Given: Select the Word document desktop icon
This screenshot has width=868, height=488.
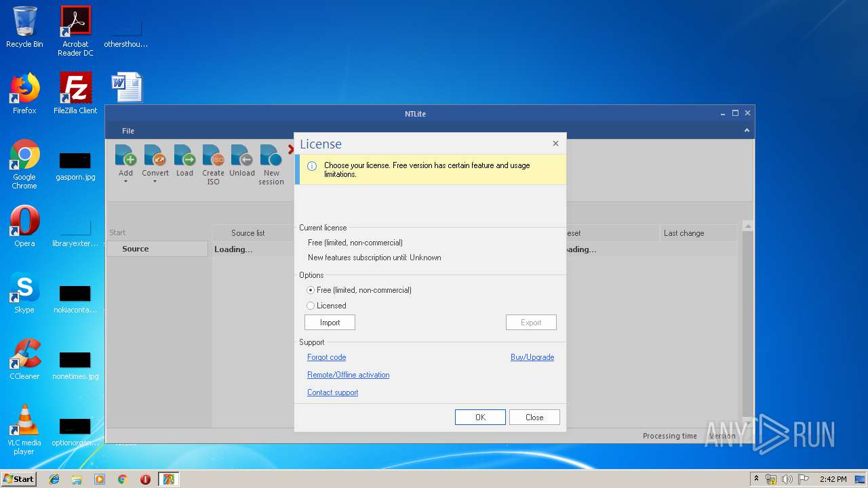Looking at the screenshot, I should click(127, 87).
